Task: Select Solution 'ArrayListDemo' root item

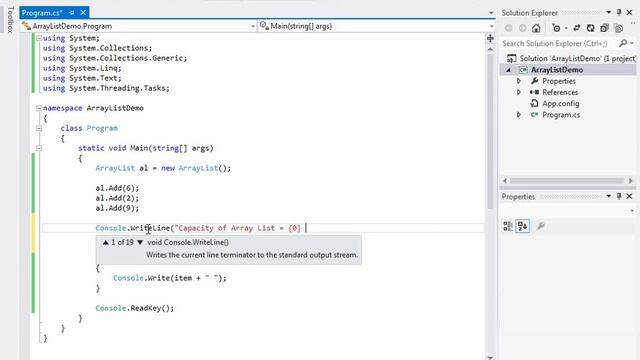Action: coord(578,58)
